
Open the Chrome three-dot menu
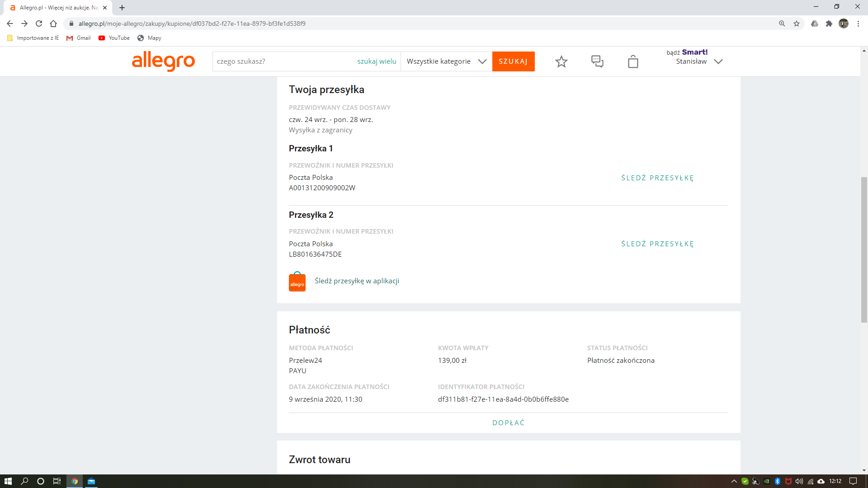(858, 23)
